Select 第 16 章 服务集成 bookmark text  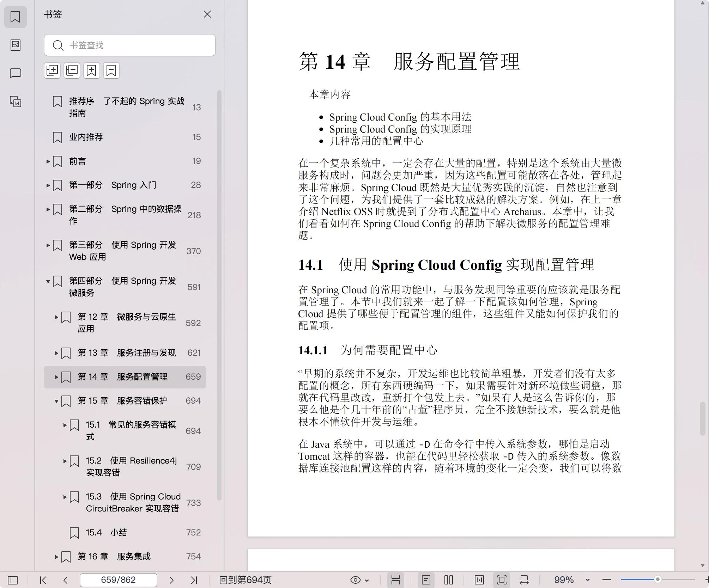pyautogui.click(x=114, y=557)
